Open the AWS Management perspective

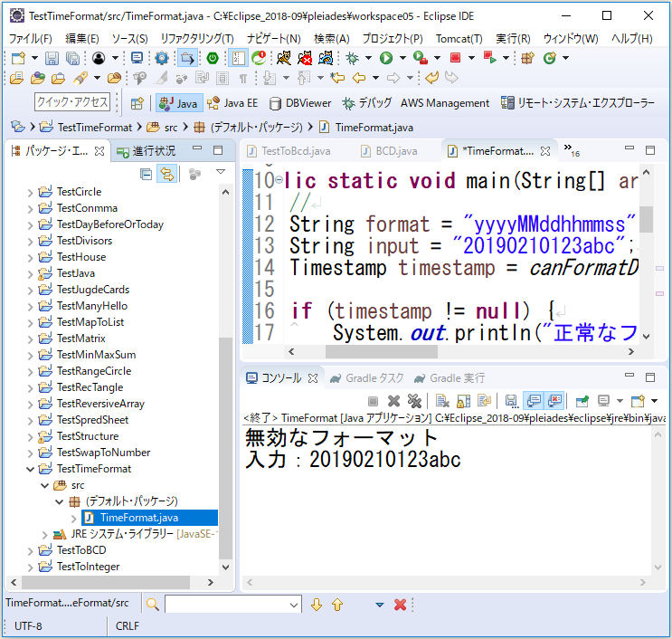click(445, 103)
